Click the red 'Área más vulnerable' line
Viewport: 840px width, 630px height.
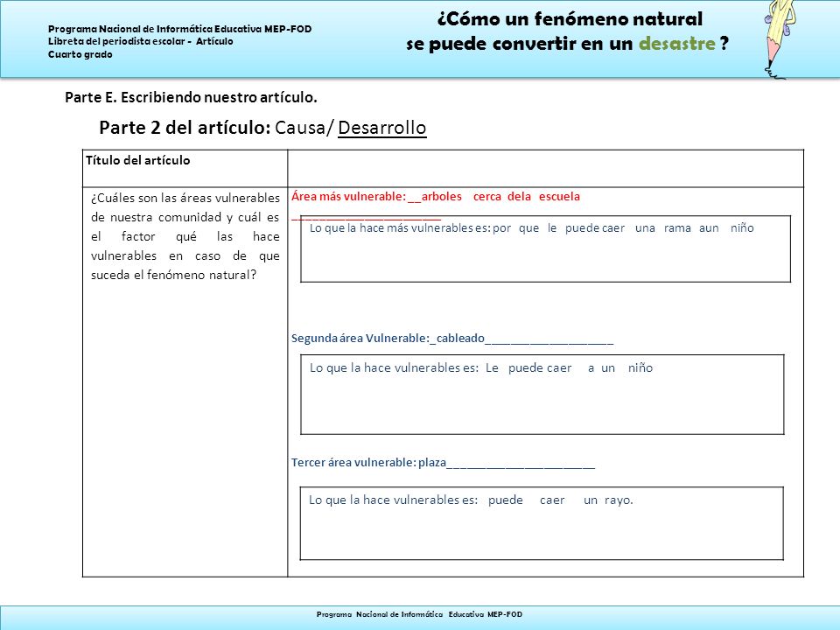click(x=436, y=197)
